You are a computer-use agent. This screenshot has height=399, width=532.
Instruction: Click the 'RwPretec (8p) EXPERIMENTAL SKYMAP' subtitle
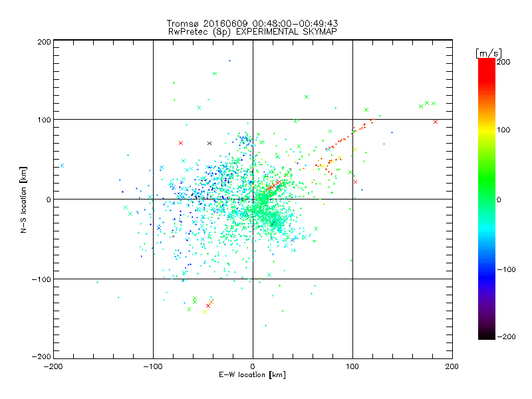253,31
